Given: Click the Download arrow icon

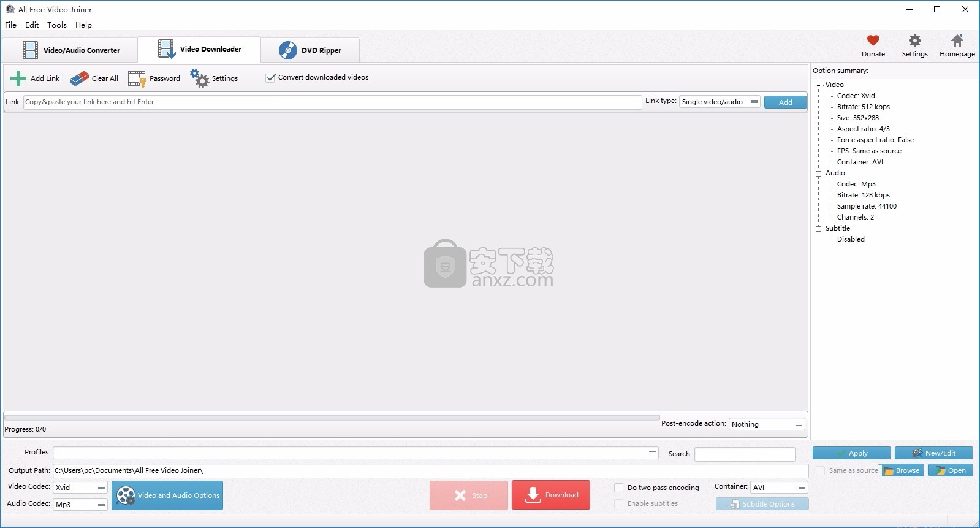Looking at the screenshot, I should [533, 495].
